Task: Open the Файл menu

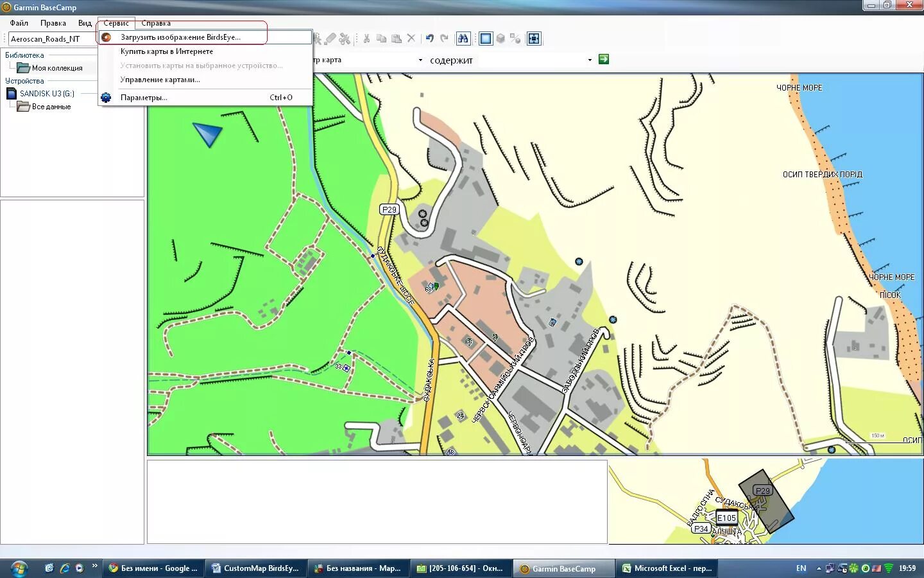Action: coord(19,23)
